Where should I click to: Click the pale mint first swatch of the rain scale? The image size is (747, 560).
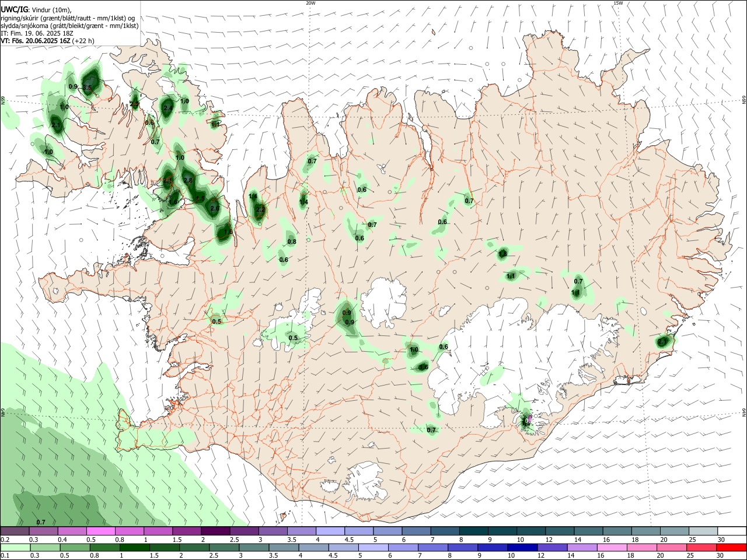15,548
